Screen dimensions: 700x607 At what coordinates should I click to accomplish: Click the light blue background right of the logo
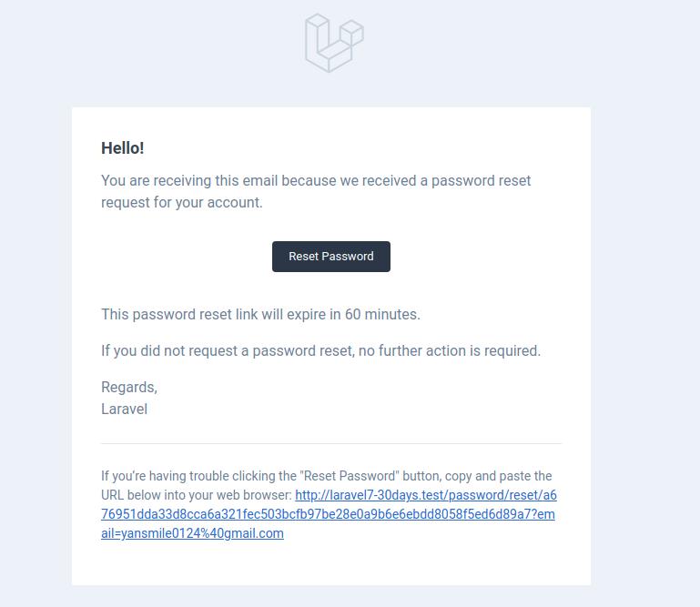tap(513, 45)
